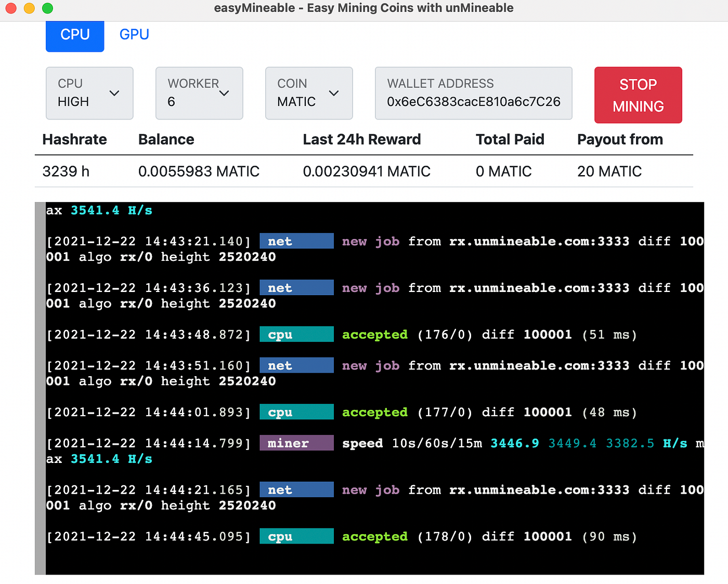Click the green zoom window button

point(47,8)
